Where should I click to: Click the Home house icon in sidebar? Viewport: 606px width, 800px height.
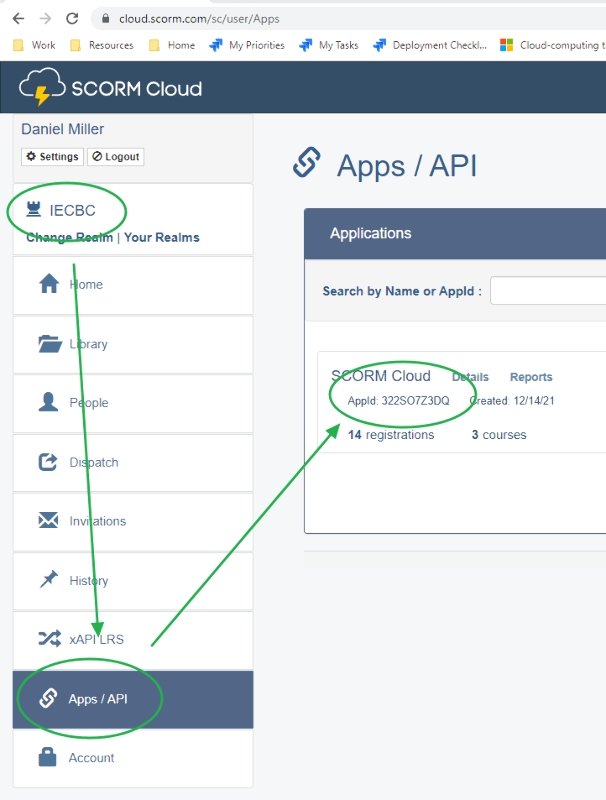point(48,284)
